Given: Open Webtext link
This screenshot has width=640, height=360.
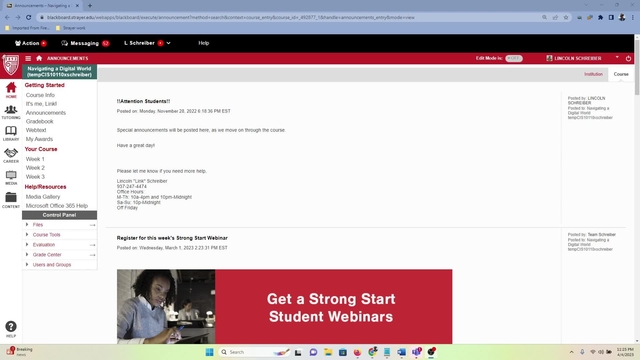Looking at the screenshot, I should pos(36,130).
